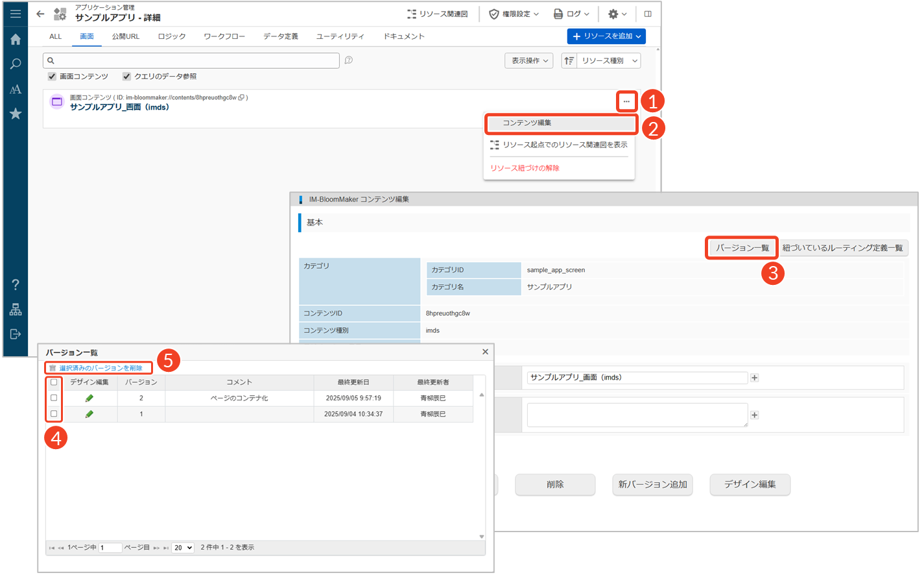Switch to the ワークフロー tab
The image size is (924, 575).
[224, 36]
